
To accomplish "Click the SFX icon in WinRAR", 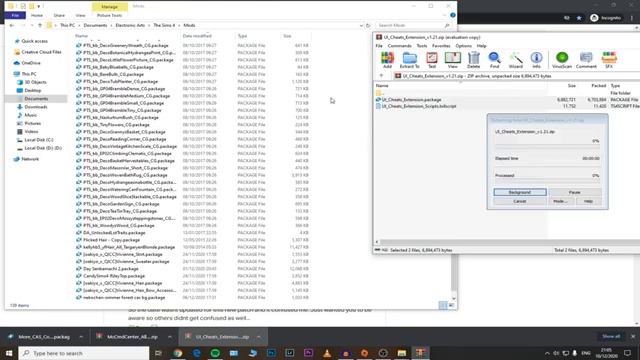I will pos(609,60).
